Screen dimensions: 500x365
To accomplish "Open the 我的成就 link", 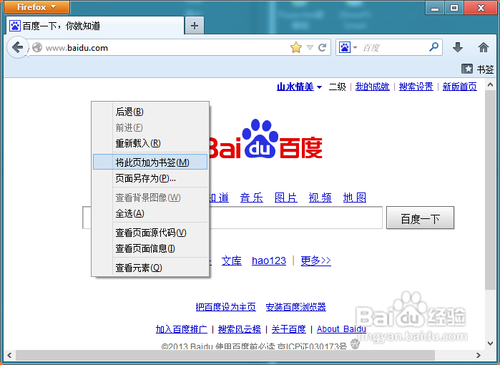I will 372,87.
